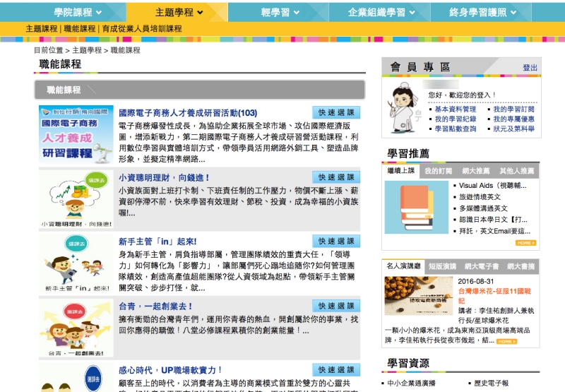Open the Visual Aids（視聽輔... course
565x392 pixels.
[492, 186]
